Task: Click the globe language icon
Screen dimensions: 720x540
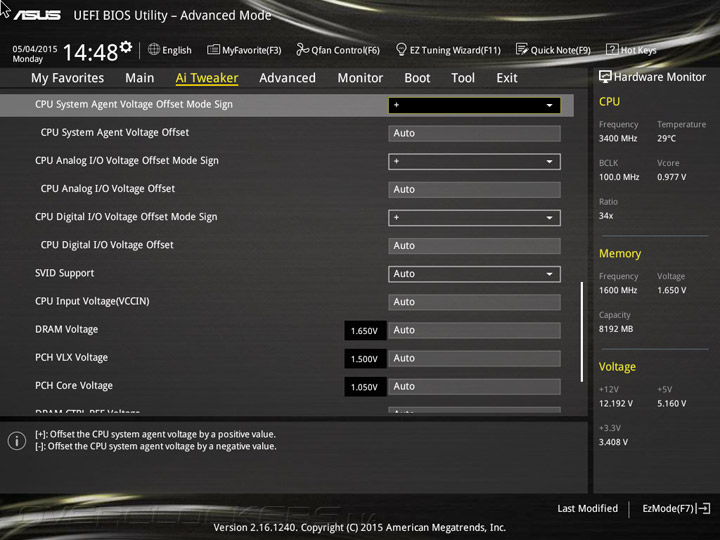Action: (154, 49)
